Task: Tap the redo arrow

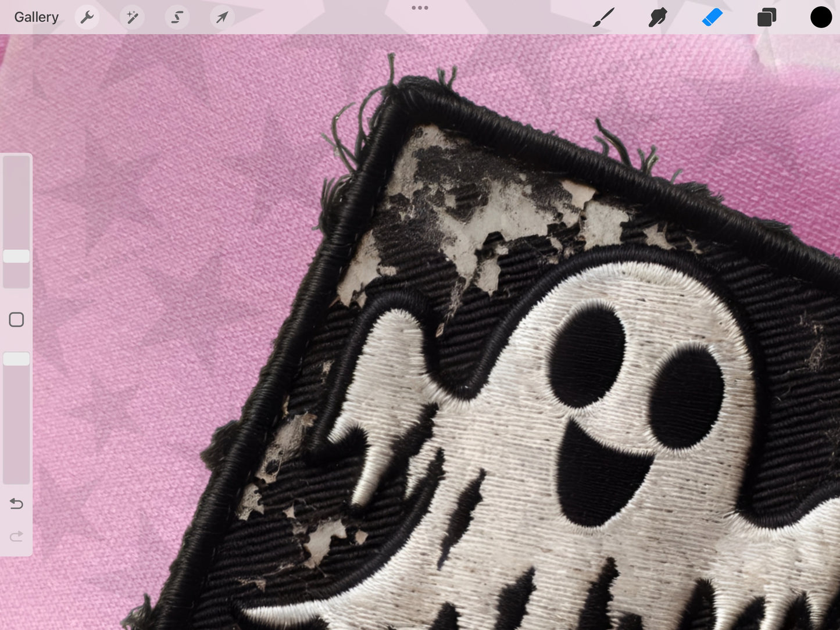Action: (17, 535)
